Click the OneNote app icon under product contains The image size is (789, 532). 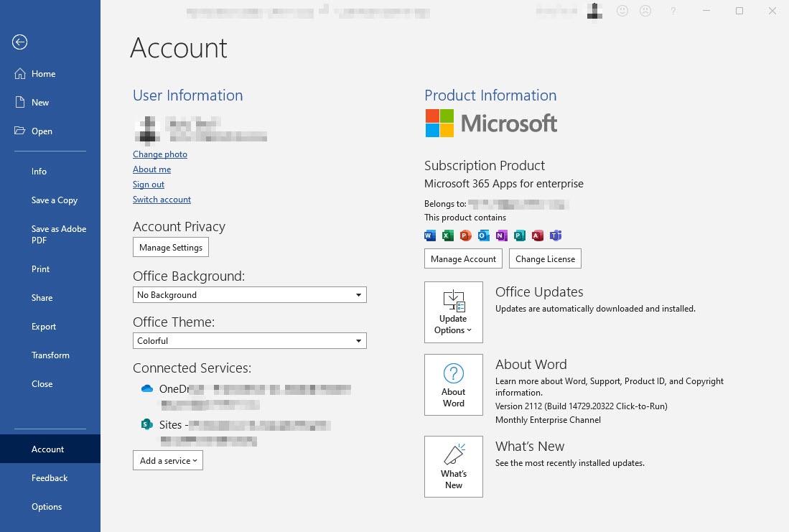[x=502, y=235]
